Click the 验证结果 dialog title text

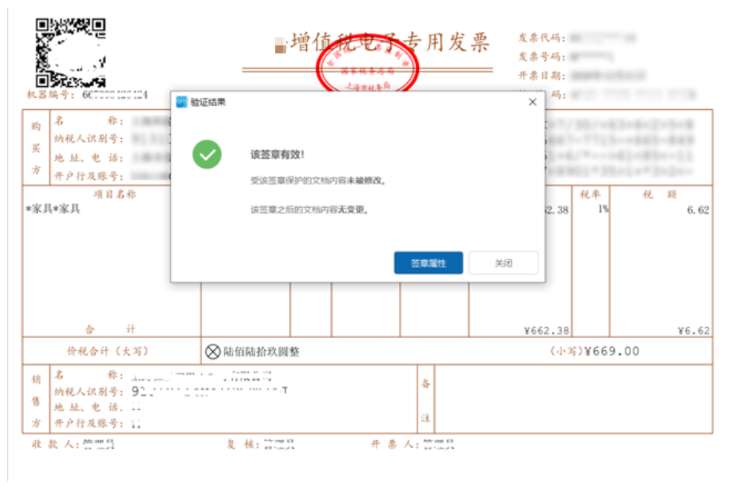(x=208, y=102)
